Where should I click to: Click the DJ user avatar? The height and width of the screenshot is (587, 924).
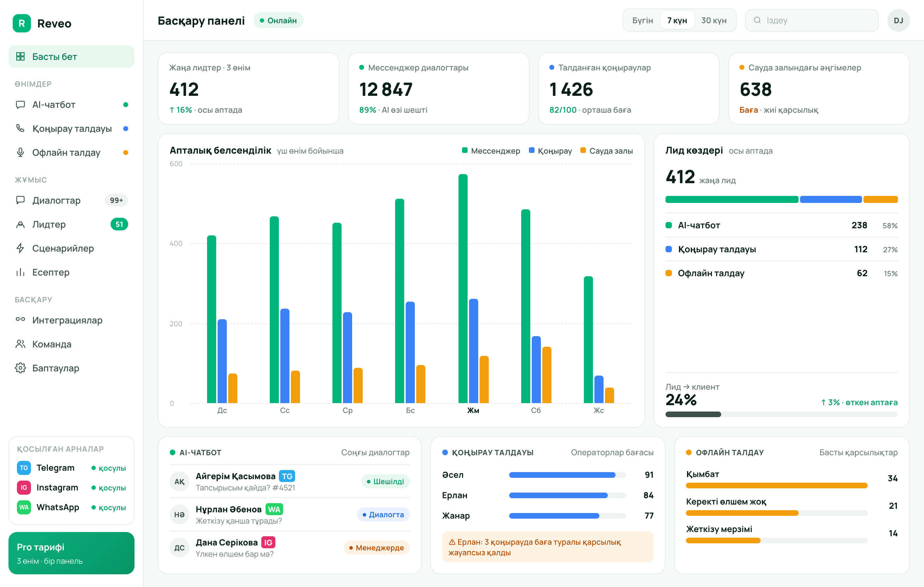(898, 20)
